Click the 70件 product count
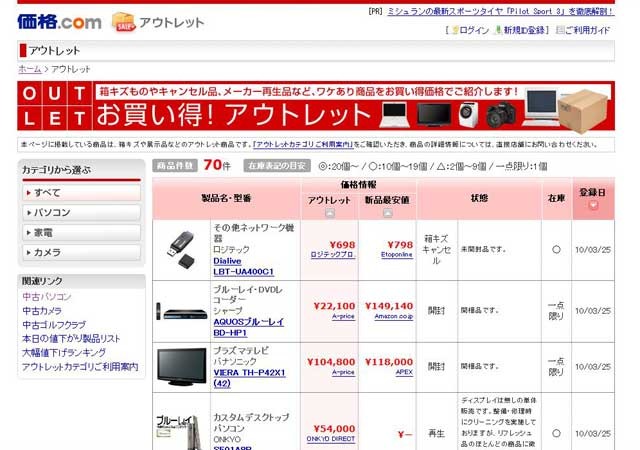 pos(217,165)
